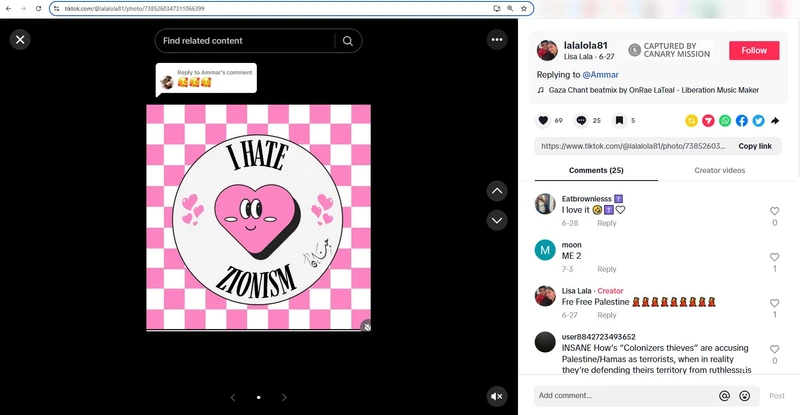
Task: Like Eatbrowniesss's comment
Action: tap(774, 211)
